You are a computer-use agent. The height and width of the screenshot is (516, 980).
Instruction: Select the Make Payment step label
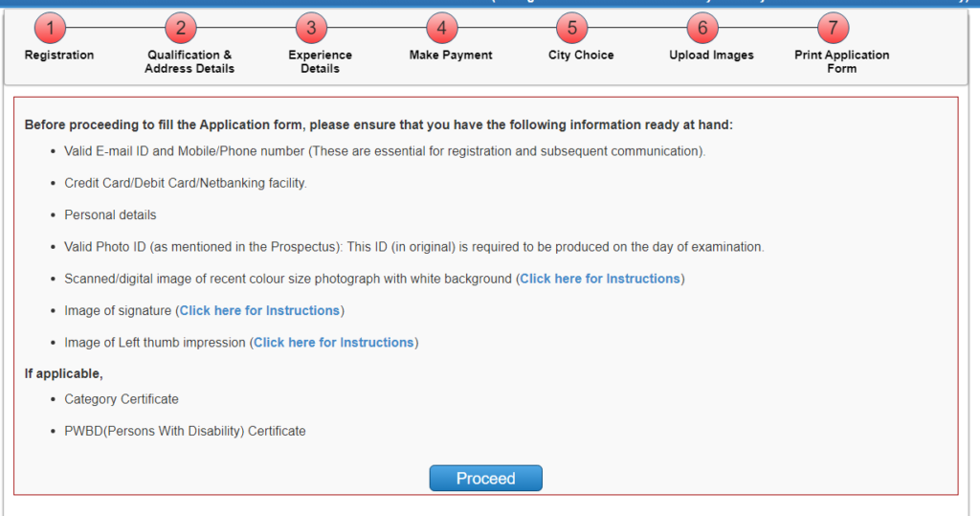[x=451, y=55]
